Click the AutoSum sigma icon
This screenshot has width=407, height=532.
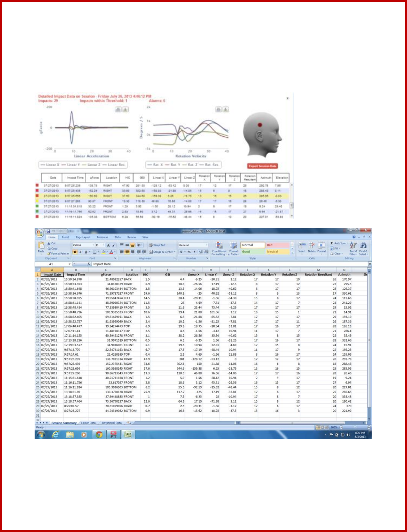click(x=332, y=243)
